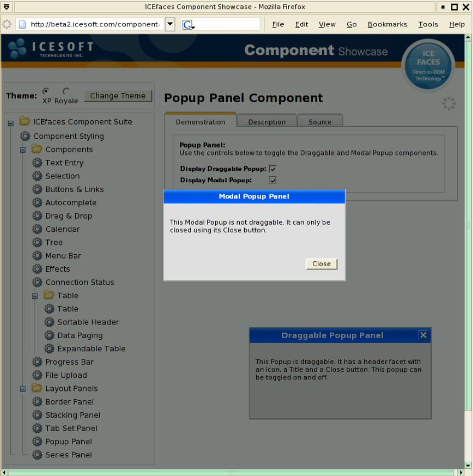The image size is (473, 476).
Task: Click the gear icon next to Calendar
Action: coord(37,229)
